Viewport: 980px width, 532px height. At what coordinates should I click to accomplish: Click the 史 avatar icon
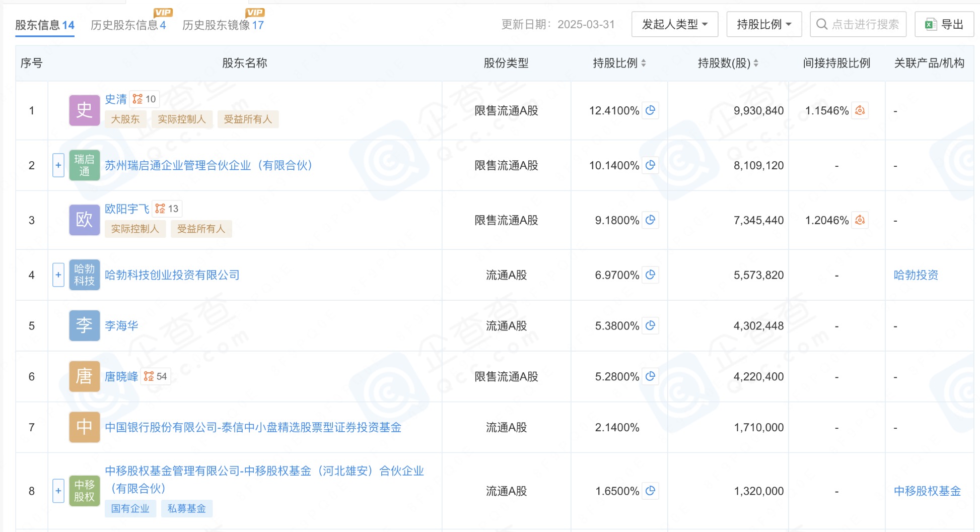point(84,110)
